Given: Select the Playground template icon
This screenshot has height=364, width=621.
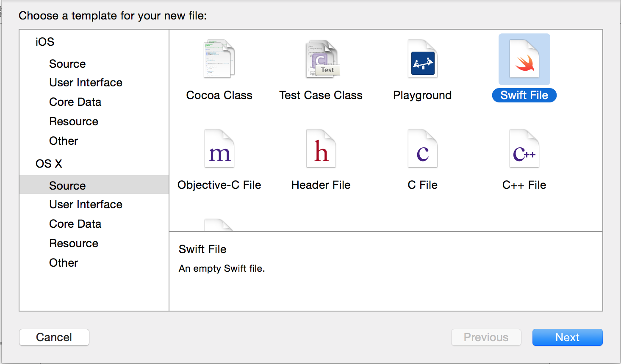Looking at the screenshot, I should pyautogui.click(x=422, y=58).
